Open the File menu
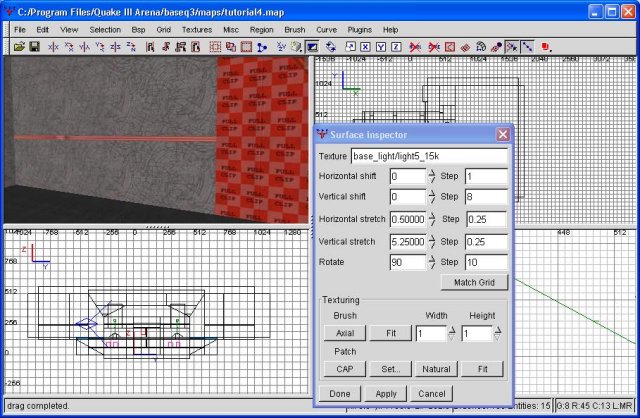This screenshot has height=418, width=640. pos(20,30)
